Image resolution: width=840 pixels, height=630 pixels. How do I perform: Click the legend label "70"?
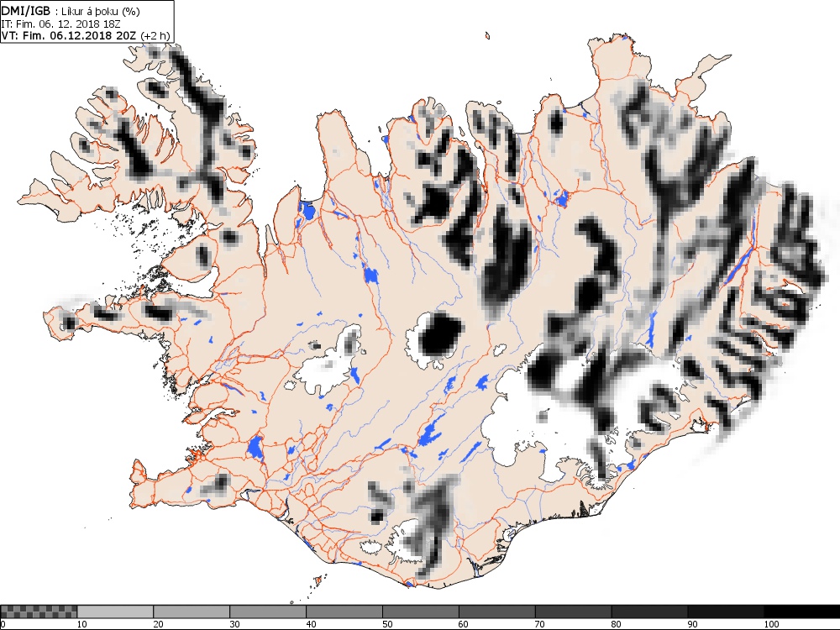(x=540, y=624)
